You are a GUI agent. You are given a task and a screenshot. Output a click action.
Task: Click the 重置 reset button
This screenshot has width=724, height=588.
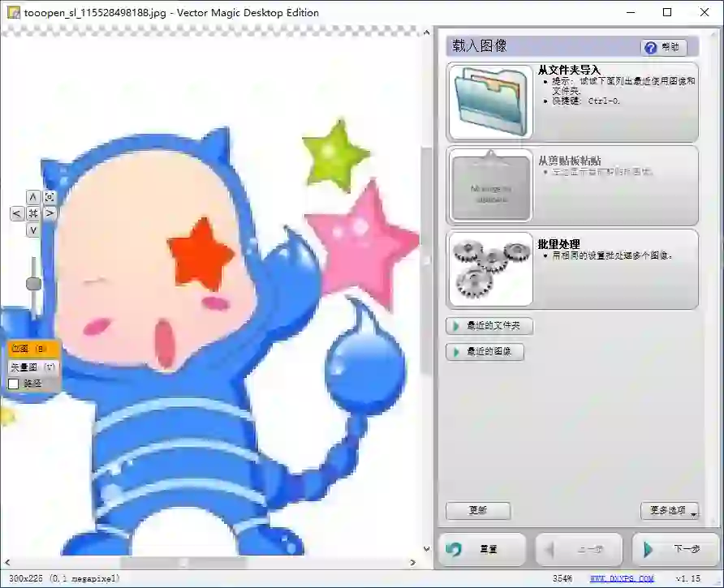point(481,549)
